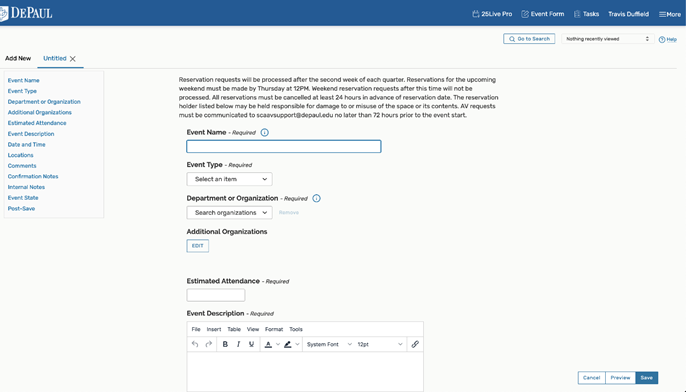687x392 pixels.
Task: Click the Travis Duffield user name
Action: [628, 14]
